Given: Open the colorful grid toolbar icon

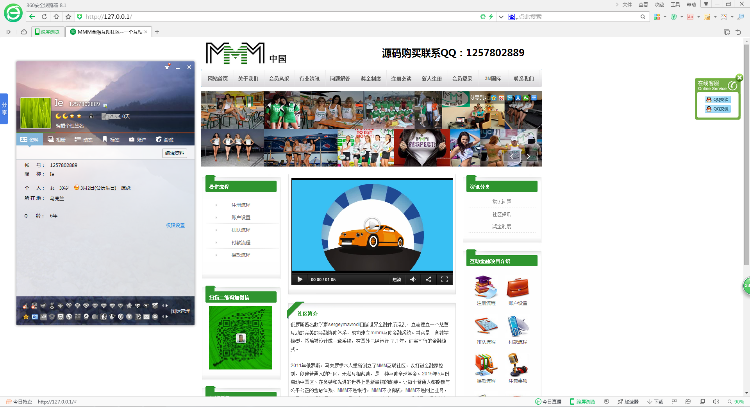Looking at the screenshot, I should tap(657, 16).
